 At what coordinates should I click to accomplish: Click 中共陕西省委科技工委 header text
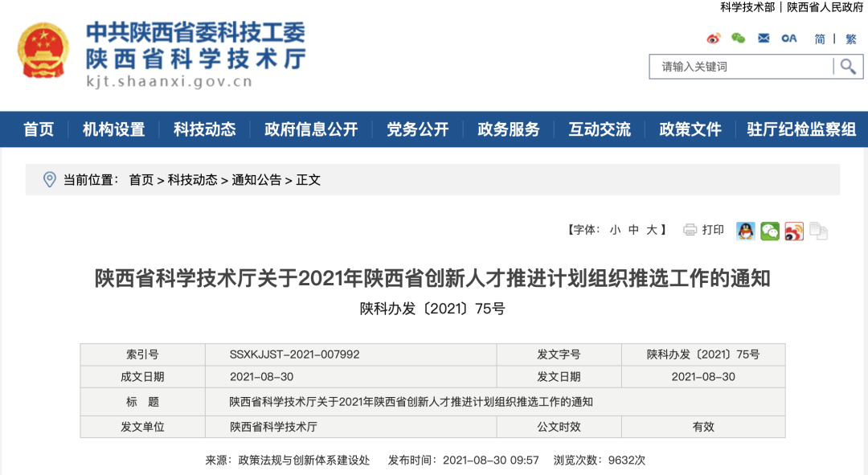pyautogui.click(x=195, y=33)
